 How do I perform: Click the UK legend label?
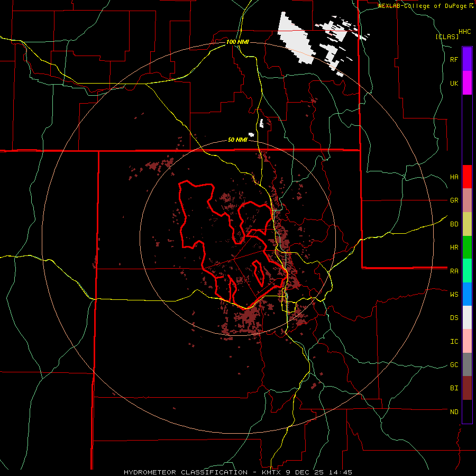(x=454, y=83)
